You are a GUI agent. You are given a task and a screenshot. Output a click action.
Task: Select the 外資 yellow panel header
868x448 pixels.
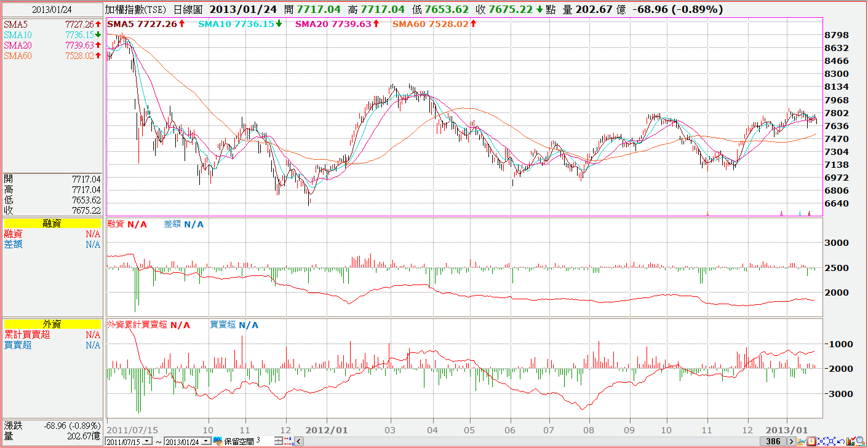pos(52,324)
